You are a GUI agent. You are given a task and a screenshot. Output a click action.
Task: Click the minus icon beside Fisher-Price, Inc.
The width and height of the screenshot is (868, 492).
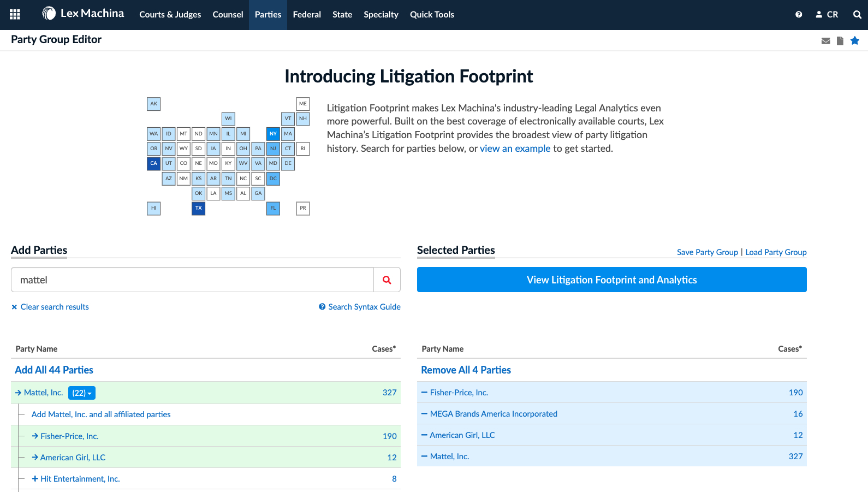[424, 393]
